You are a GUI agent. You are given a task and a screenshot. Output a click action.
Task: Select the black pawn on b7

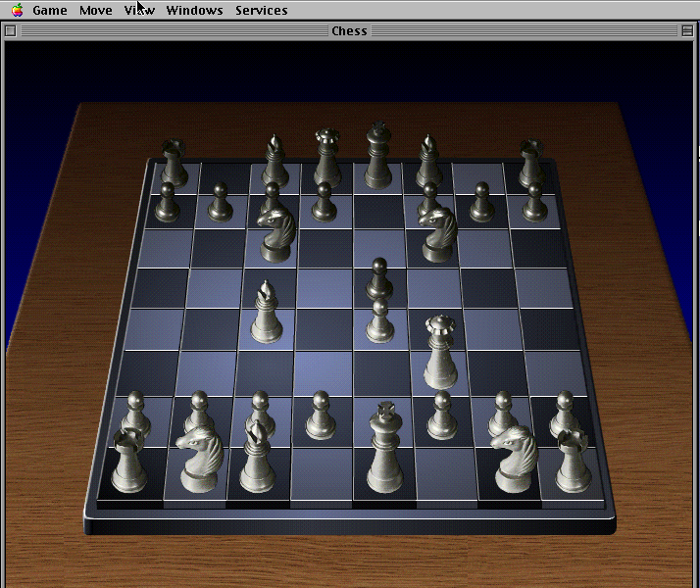click(x=220, y=202)
